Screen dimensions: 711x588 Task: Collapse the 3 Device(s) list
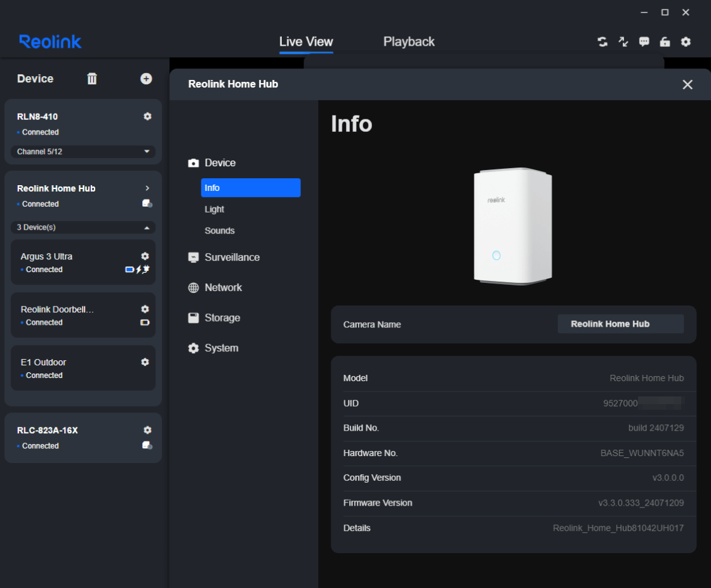tap(83, 228)
